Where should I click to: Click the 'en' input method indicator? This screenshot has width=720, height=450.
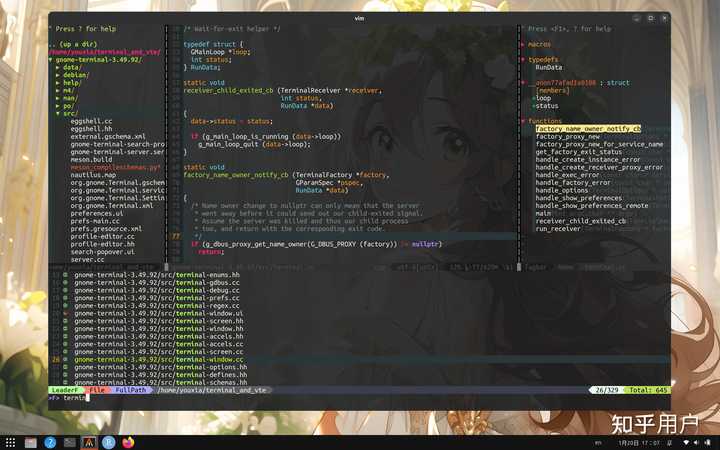[x=598, y=443]
